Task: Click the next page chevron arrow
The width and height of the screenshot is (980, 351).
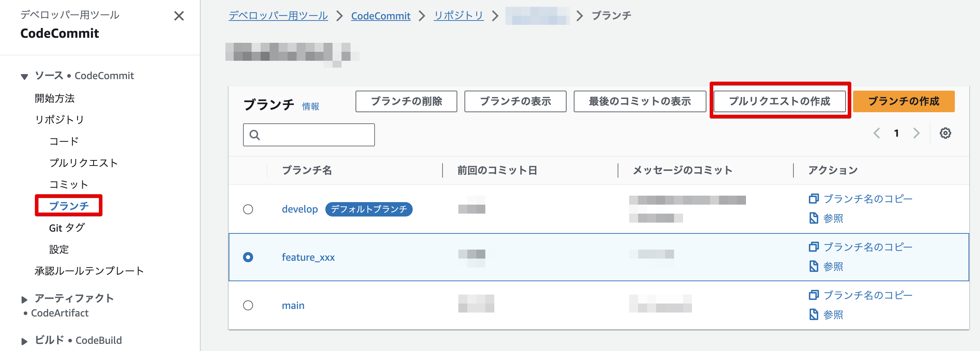Action: point(916,133)
